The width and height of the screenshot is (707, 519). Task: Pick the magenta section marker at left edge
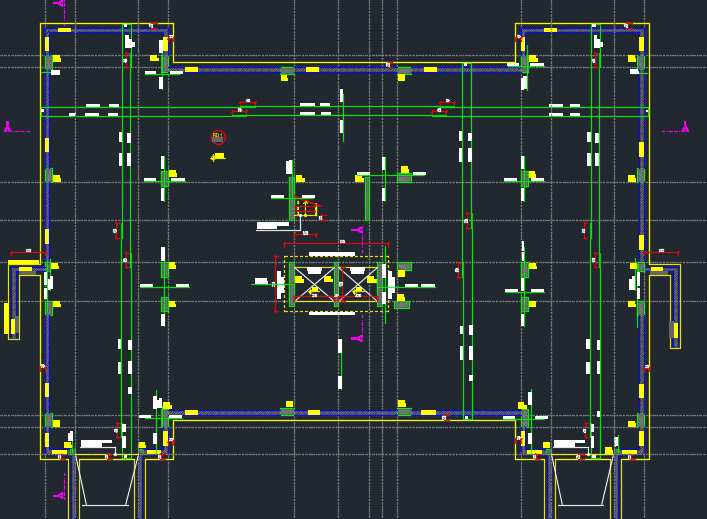coord(8,127)
